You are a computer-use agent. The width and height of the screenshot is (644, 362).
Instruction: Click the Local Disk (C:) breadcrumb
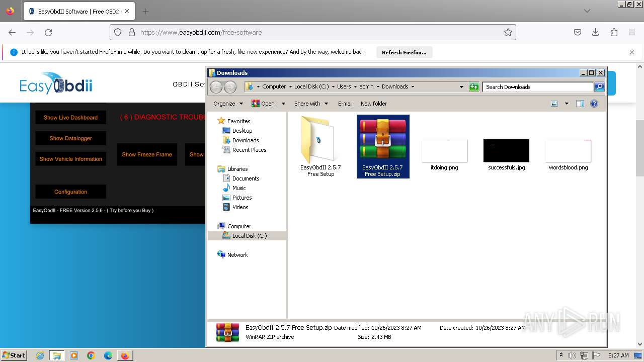pos(311,86)
